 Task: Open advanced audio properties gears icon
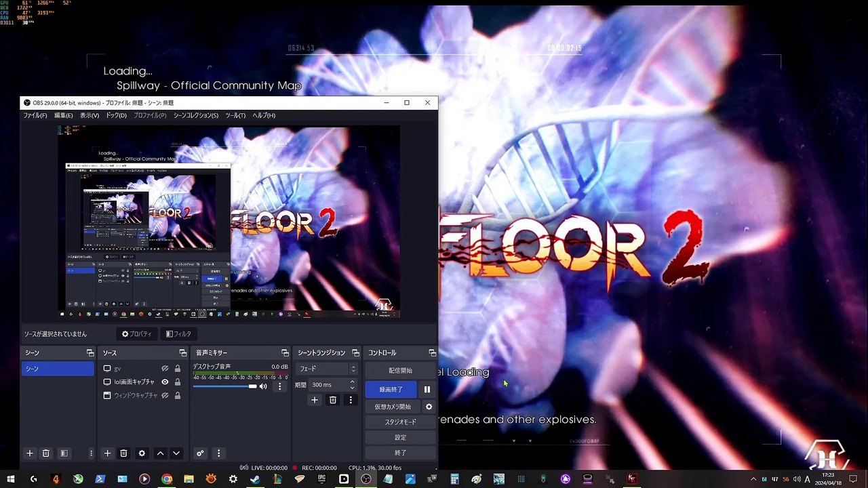point(200,453)
